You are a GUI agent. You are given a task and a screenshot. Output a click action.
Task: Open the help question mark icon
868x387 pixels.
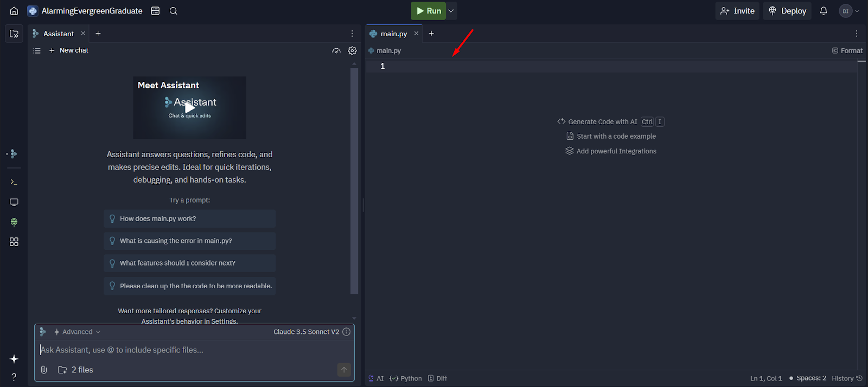(x=14, y=377)
